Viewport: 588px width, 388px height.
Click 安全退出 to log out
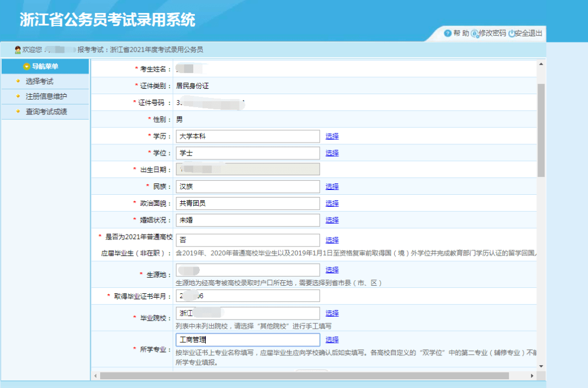click(529, 33)
